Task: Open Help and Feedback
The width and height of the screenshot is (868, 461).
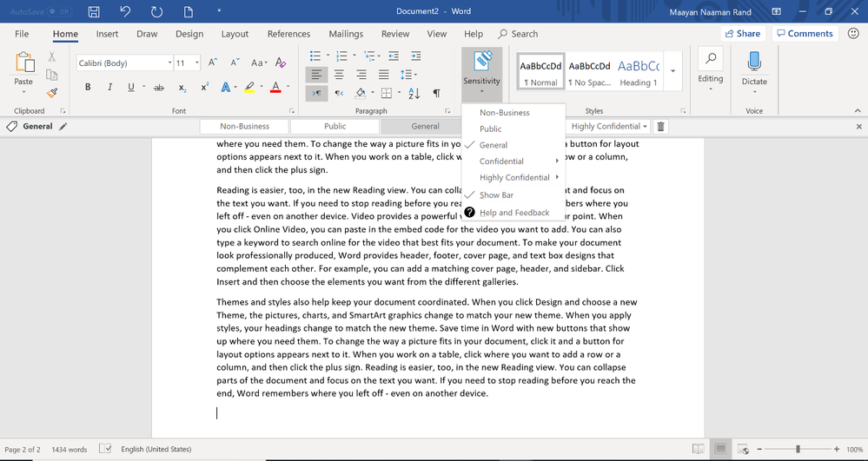Action: (x=514, y=213)
